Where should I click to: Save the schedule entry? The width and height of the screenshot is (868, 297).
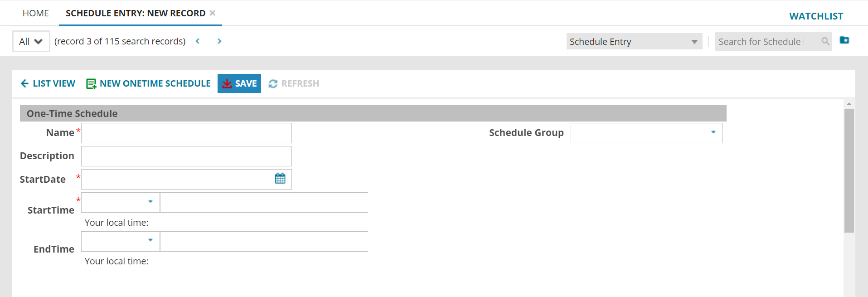click(x=239, y=83)
